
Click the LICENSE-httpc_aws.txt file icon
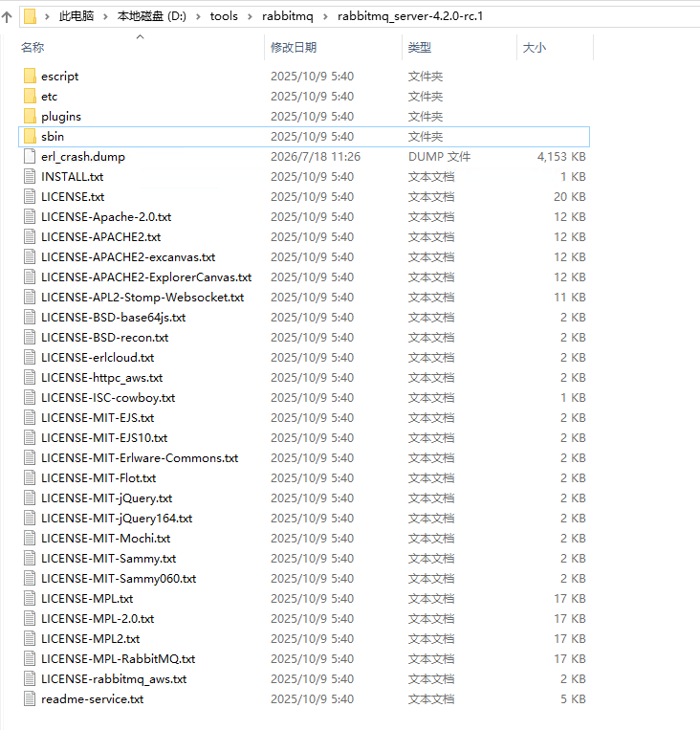(x=30, y=377)
